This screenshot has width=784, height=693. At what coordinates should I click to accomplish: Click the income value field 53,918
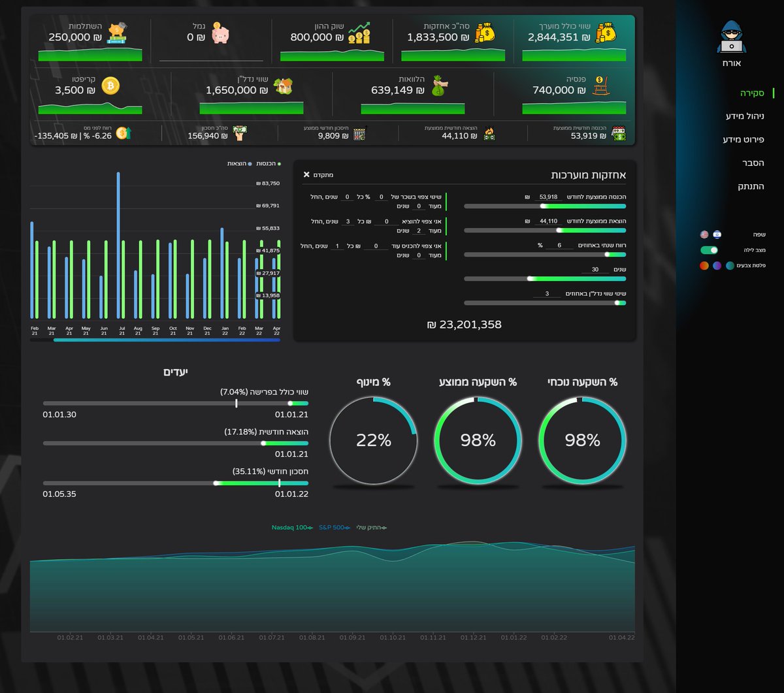(x=548, y=197)
